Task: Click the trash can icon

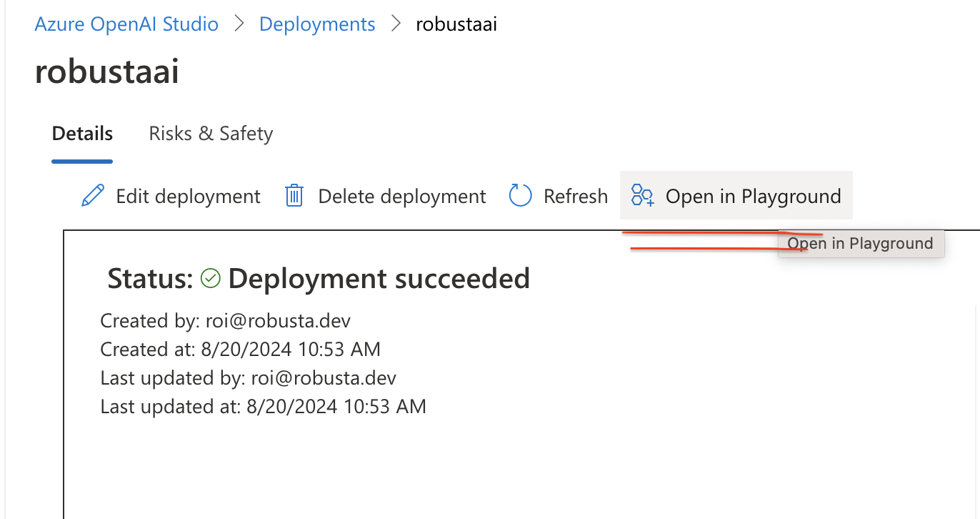Action: [294, 196]
